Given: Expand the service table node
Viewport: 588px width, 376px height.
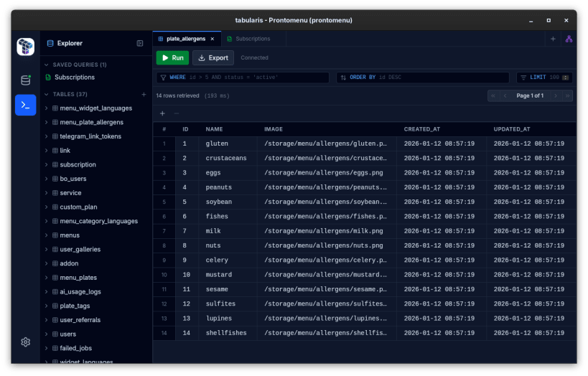Looking at the screenshot, I should [47, 193].
